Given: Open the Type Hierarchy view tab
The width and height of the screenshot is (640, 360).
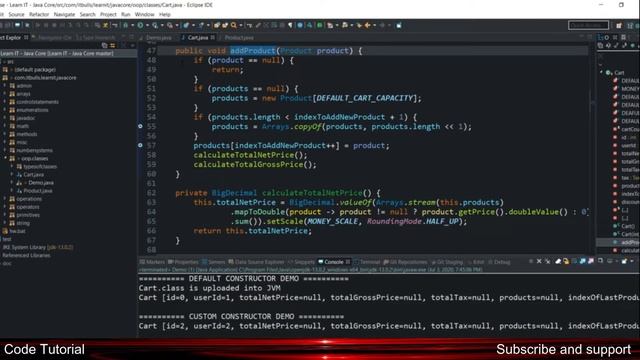Looking at the screenshot, I should coord(96,38).
